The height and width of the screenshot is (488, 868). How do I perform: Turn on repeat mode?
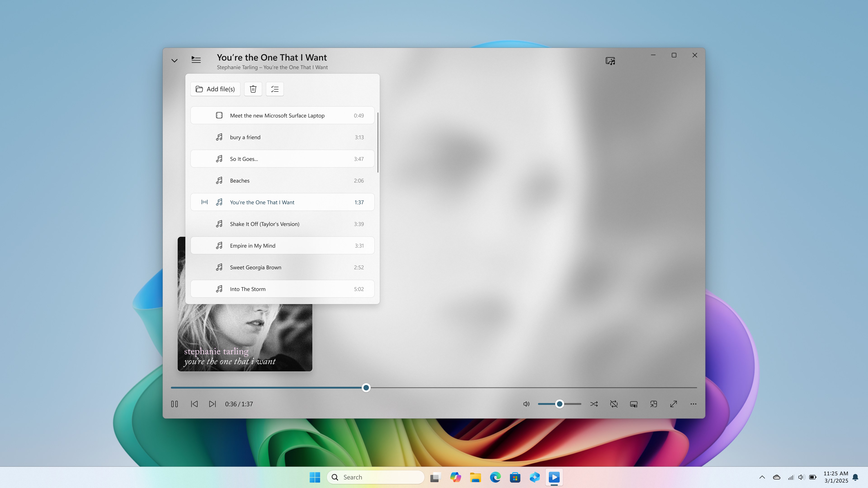[x=614, y=404]
